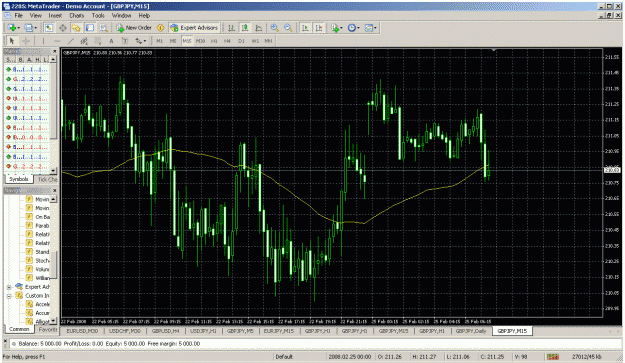Click the New Order button

134,27
